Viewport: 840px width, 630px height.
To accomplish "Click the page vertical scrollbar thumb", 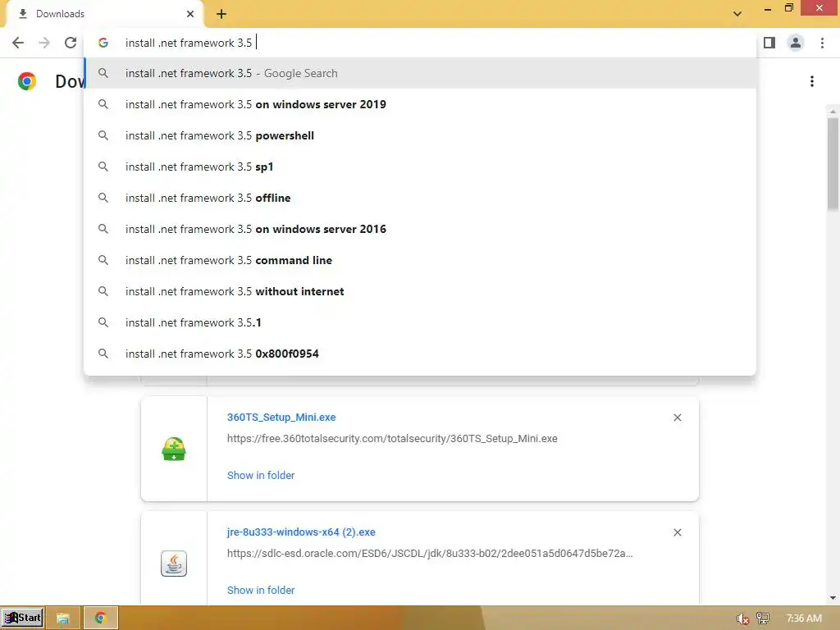I will [833, 164].
